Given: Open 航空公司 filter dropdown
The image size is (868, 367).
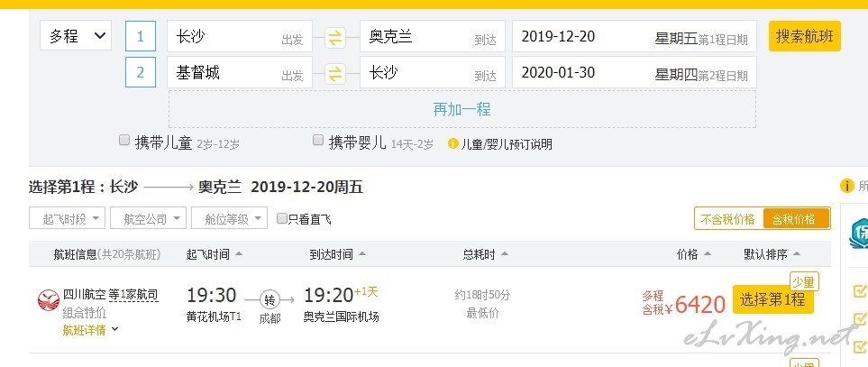Looking at the screenshot, I should (147, 218).
